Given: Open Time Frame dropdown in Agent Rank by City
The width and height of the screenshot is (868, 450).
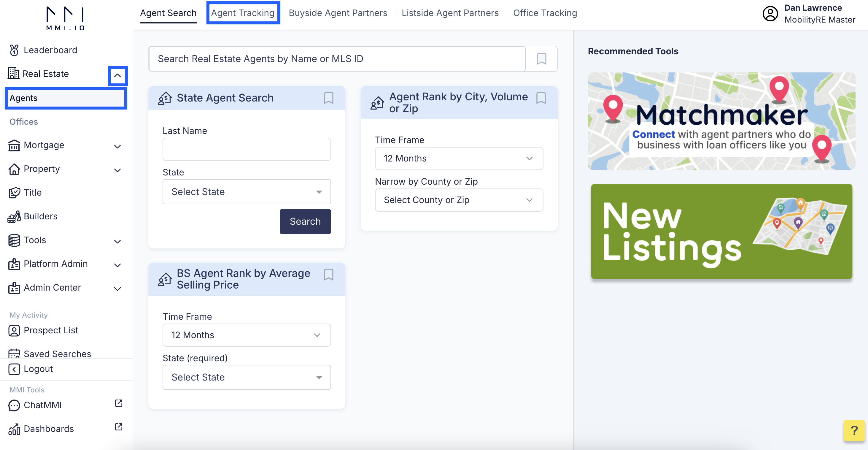Looking at the screenshot, I should 459,159.
